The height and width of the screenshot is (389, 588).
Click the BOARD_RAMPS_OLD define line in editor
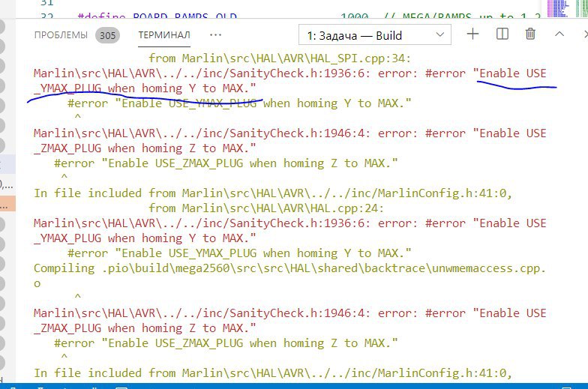[x=157, y=16]
